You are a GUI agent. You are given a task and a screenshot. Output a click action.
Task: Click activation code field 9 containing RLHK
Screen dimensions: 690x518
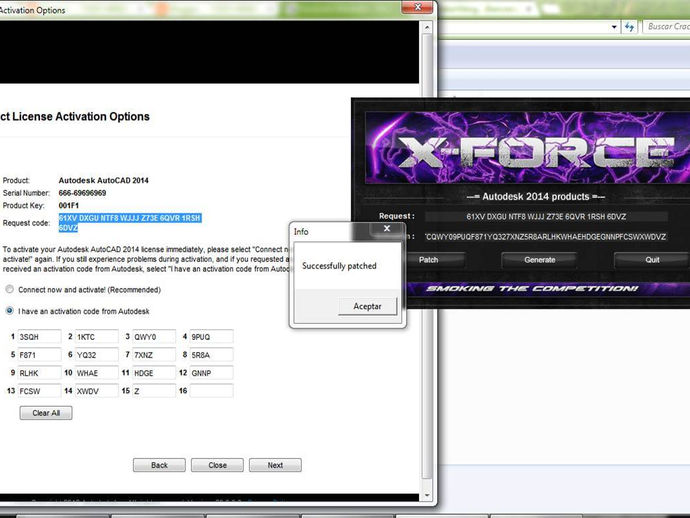click(x=39, y=373)
